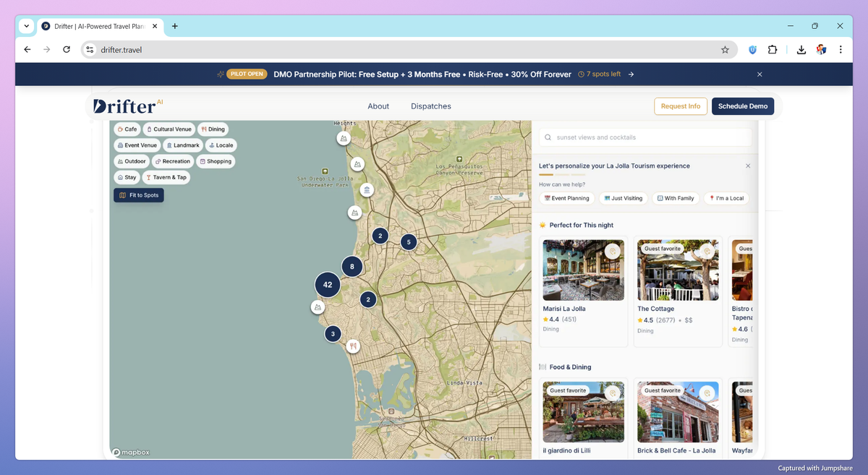This screenshot has width=868, height=475.
Task: Click the Schedule Demo button
Action: click(x=742, y=106)
